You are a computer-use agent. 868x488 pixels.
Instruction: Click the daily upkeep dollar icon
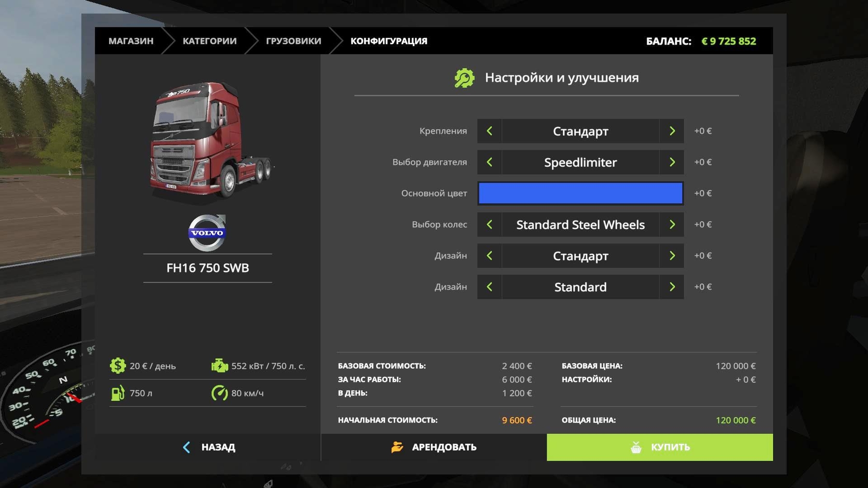point(118,366)
